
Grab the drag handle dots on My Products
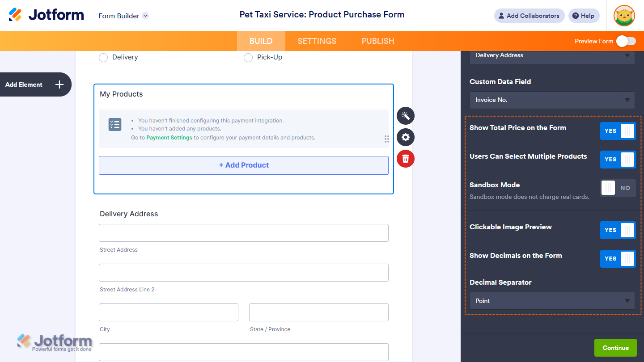tap(386, 139)
